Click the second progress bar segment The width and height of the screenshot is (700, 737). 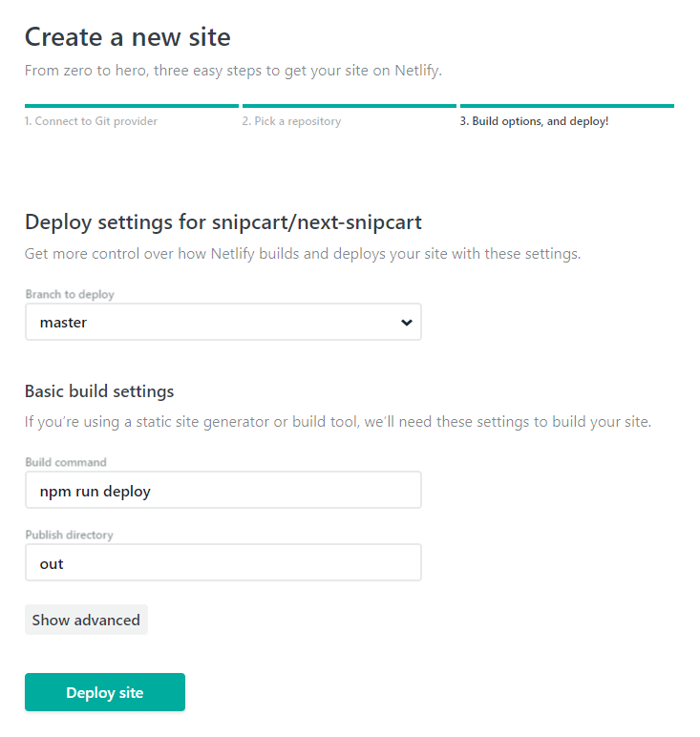tap(349, 106)
